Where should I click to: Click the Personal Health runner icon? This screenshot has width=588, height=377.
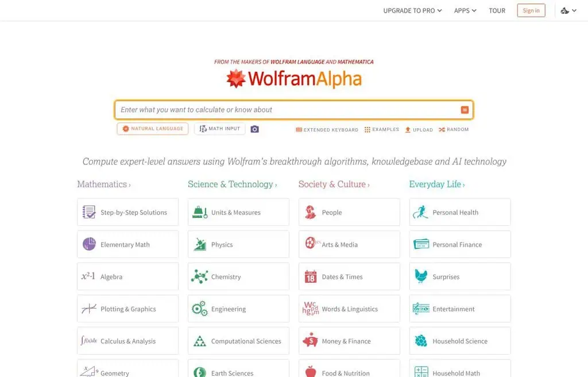[x=421, y=212]
